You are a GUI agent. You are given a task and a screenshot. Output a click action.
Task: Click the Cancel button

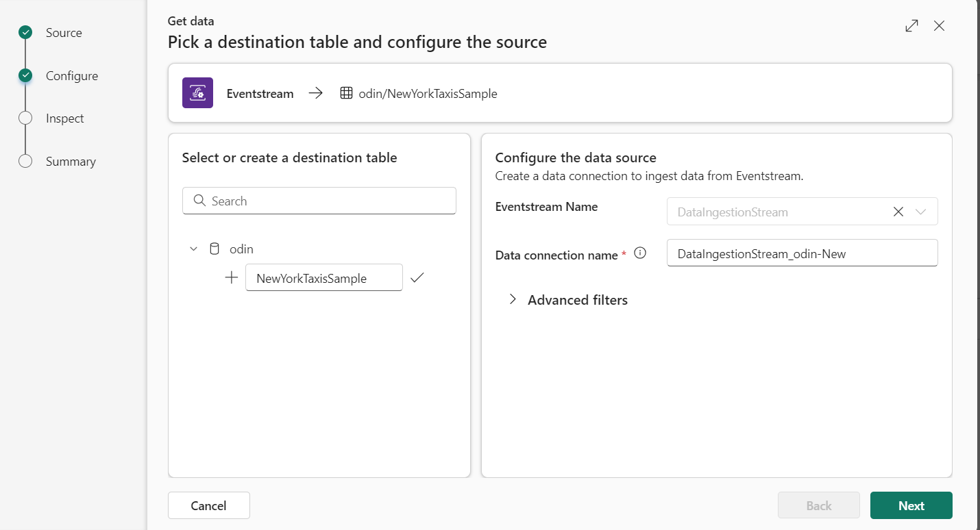pos(208,505)
